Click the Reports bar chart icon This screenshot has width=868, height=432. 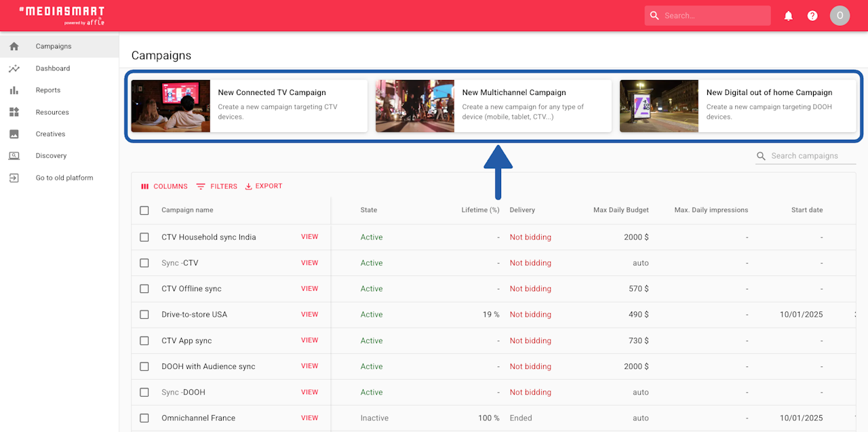(14, 90)
